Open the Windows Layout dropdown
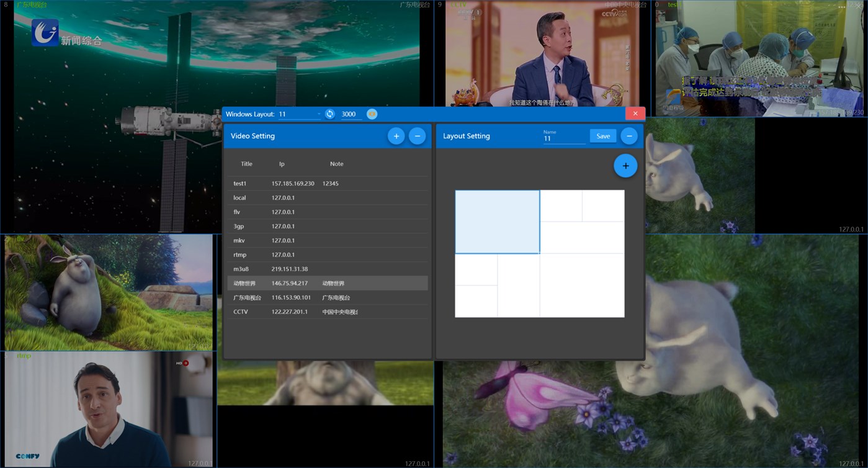868x468 pixels. (x=300, y=114)
